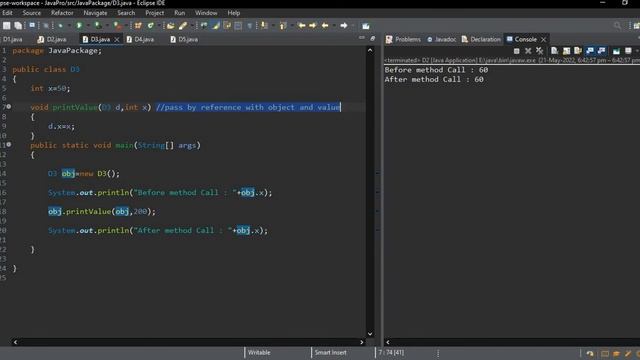Click editor vertical scrollbar up arrow

[370, 50]
